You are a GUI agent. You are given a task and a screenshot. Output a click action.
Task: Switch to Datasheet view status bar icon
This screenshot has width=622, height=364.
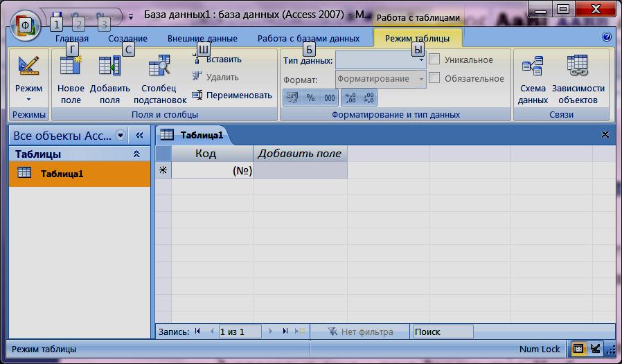(x=578, y=349)
